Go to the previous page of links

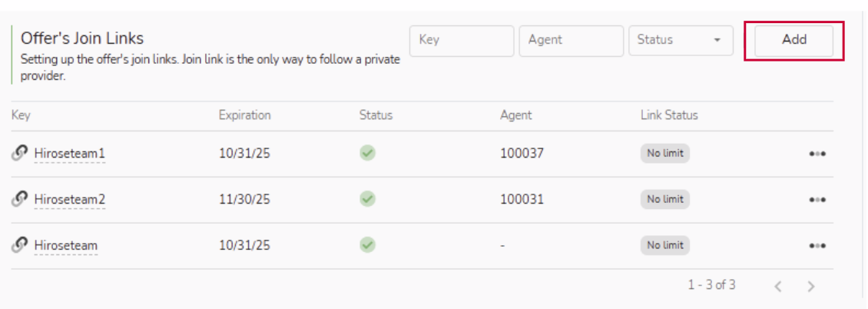(778, 286)
